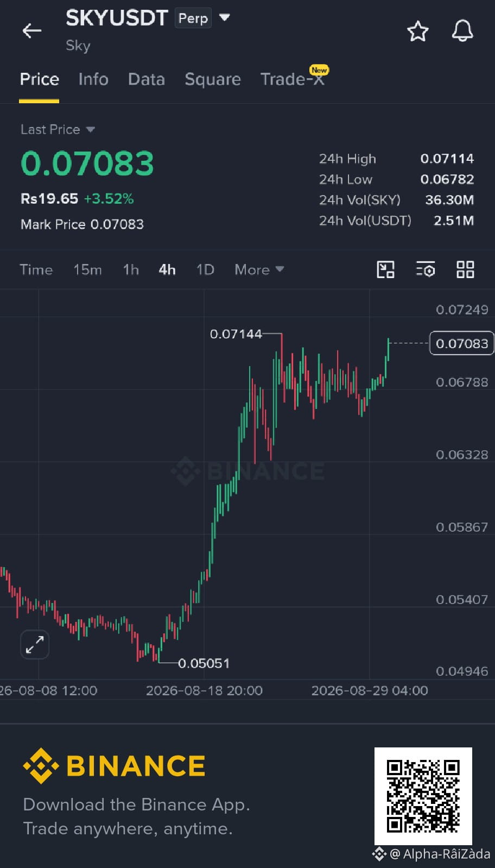
Task: Tap the 2026-08-18 20:00 axis label
Action: [204, 690]
